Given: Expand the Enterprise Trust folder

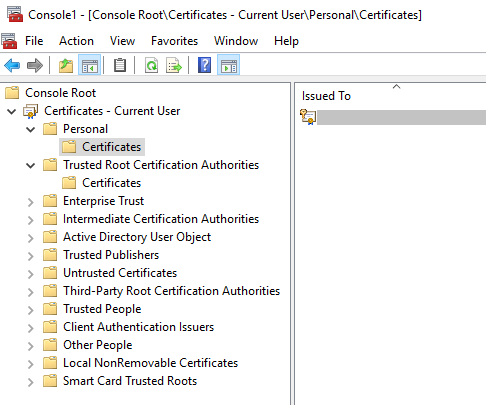Looking at the screenshot, I should (31, 202).
